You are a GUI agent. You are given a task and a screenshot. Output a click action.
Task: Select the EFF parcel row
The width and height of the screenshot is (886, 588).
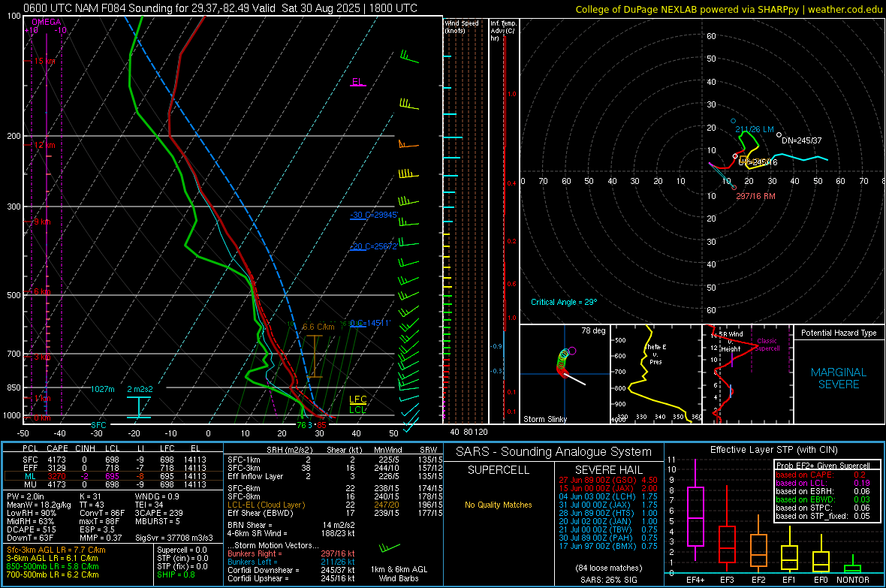113,468
